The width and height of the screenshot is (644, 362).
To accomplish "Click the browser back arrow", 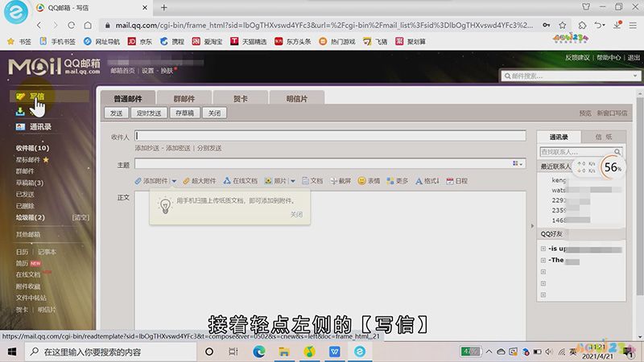I will coord(39,25).
